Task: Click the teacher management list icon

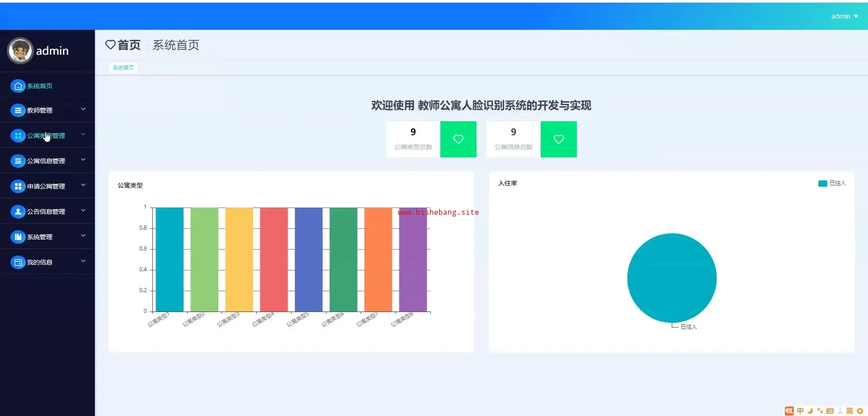Action: click(18, 110)
